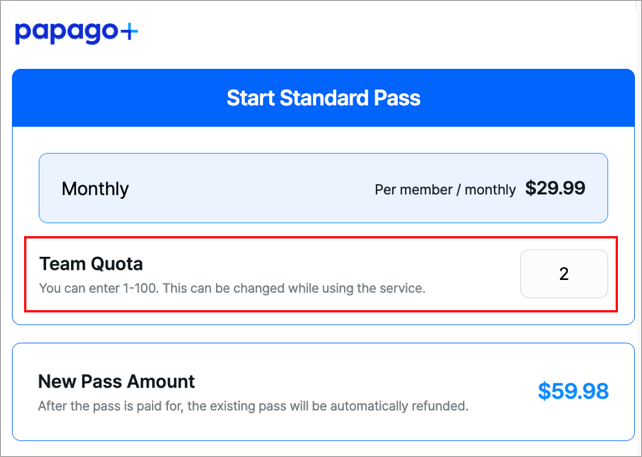Click the New Pass Amount card
Image resolution: width=642 pixels, height=457 pixels.
coord(322,392)
